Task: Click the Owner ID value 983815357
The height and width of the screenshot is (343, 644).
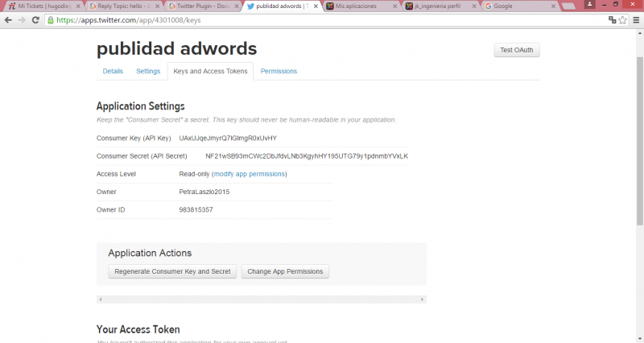Action: tap(196, 210)
